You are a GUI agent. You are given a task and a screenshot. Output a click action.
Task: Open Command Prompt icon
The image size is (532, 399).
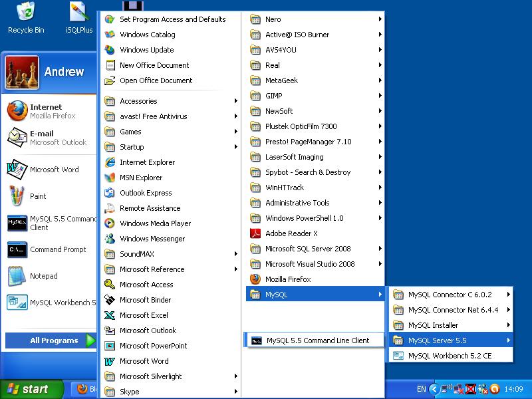17,249
